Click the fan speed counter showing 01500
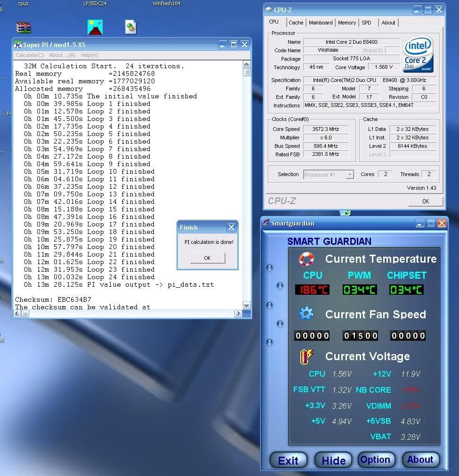 pos(360,336)
